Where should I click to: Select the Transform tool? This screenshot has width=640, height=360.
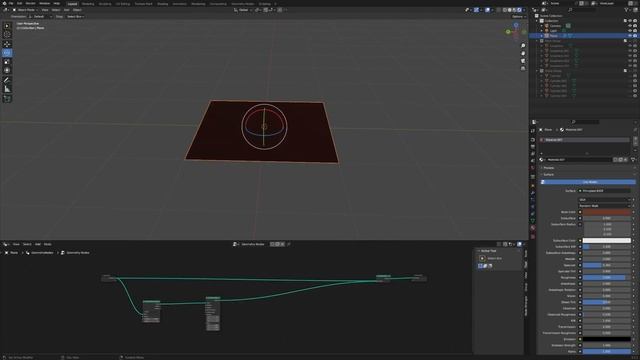[7, 71]
